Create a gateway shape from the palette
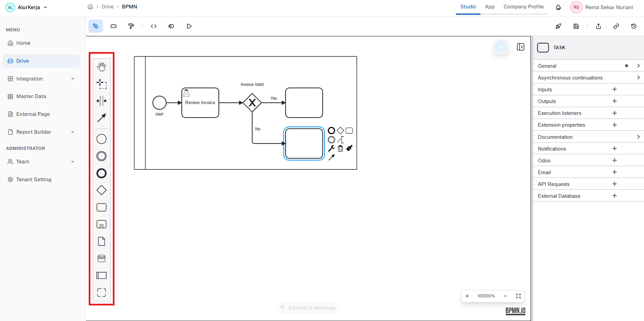The image size is (644, 321). 101,190
